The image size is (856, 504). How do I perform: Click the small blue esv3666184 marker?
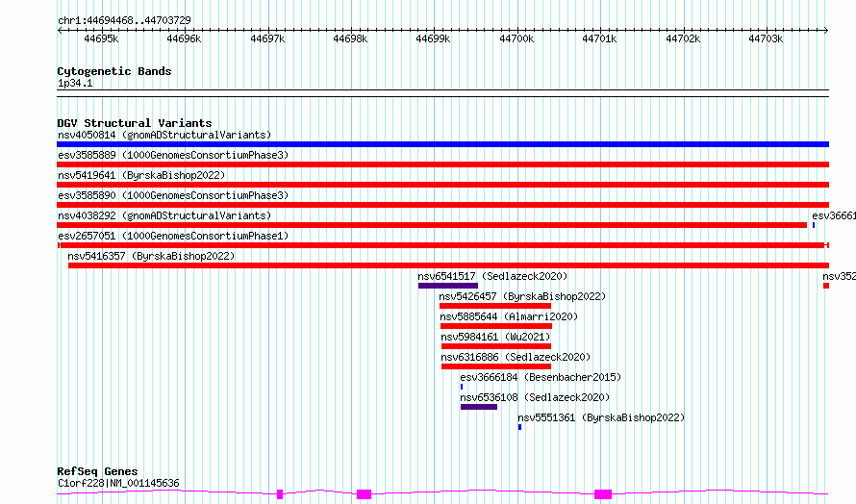pyautogui.click(x=462, y=387)
